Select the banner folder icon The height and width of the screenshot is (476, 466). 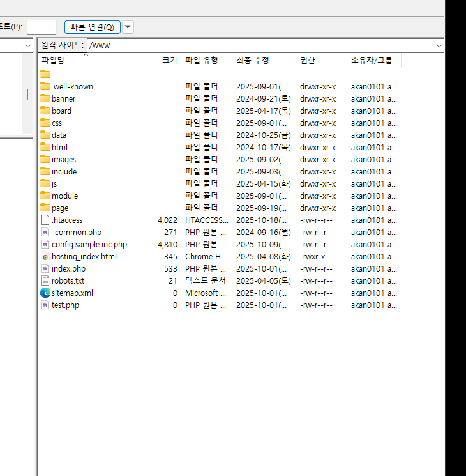[x=45, y=98]
